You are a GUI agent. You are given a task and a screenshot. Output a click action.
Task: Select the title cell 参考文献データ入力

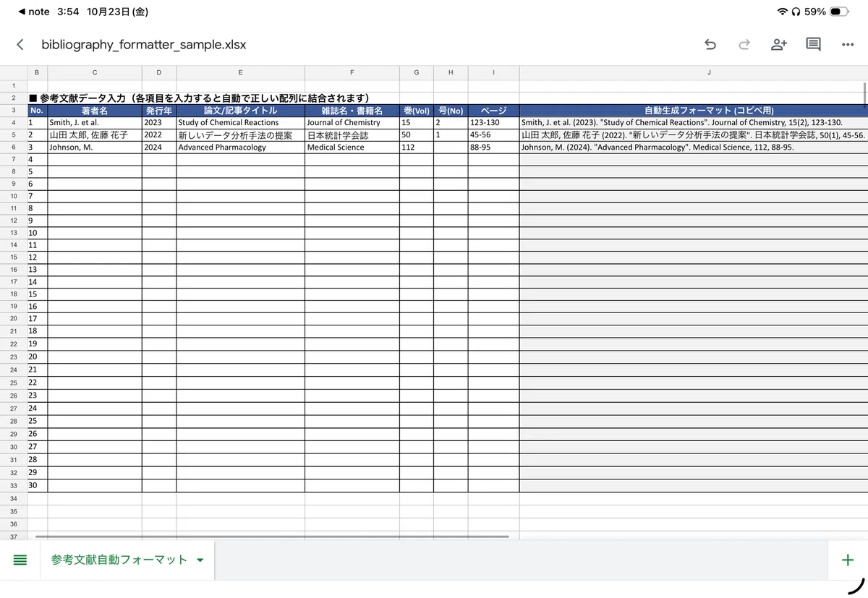click(199, 98)
